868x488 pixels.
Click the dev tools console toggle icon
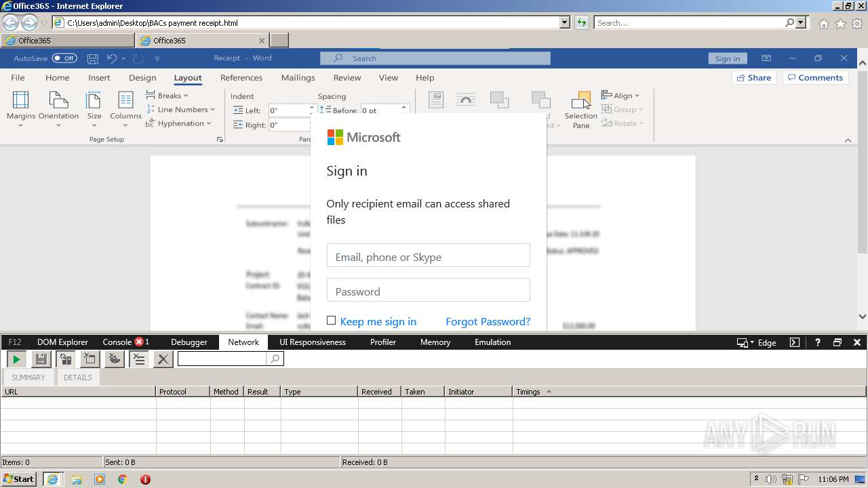click(x=795, y=342)
